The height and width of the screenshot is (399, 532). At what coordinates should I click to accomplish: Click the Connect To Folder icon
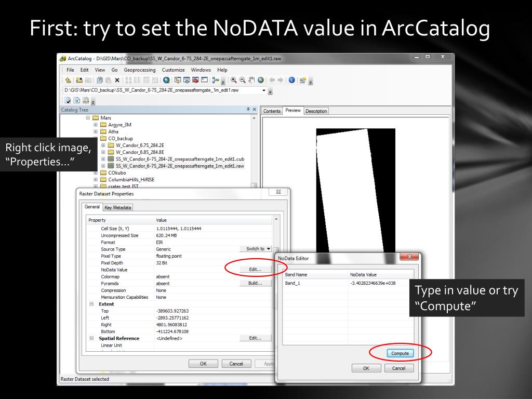(79, 80)
